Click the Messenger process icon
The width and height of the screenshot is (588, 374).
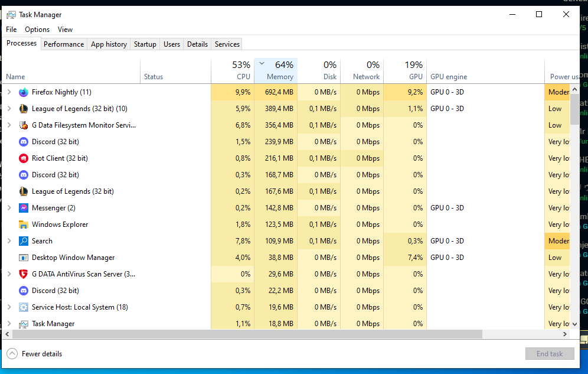[23, 207]
